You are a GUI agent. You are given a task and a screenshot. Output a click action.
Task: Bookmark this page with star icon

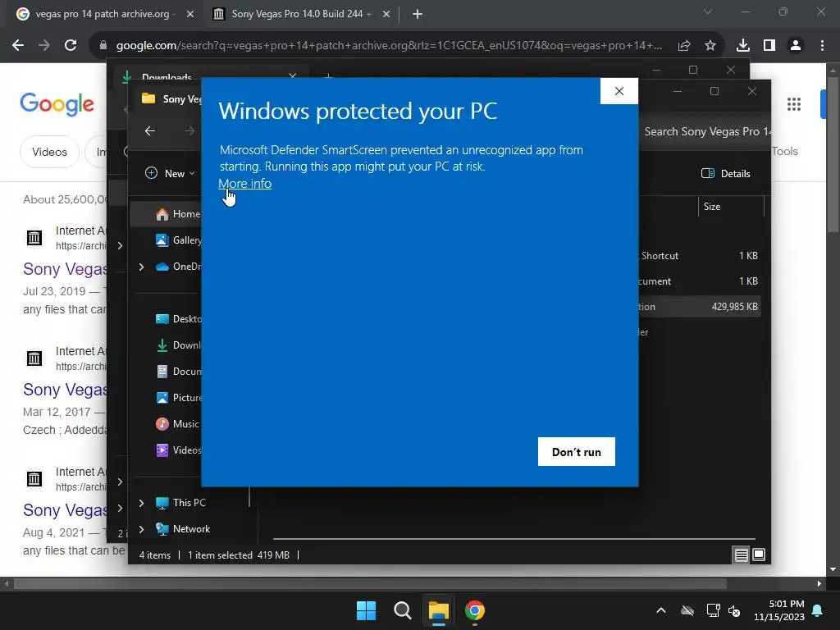710,46
